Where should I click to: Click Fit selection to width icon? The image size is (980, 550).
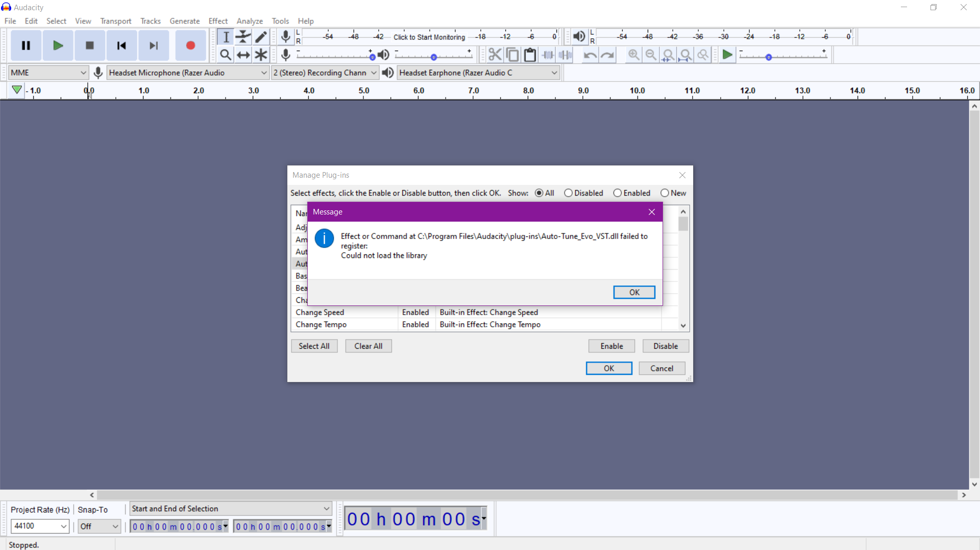(x=668, y=55)
